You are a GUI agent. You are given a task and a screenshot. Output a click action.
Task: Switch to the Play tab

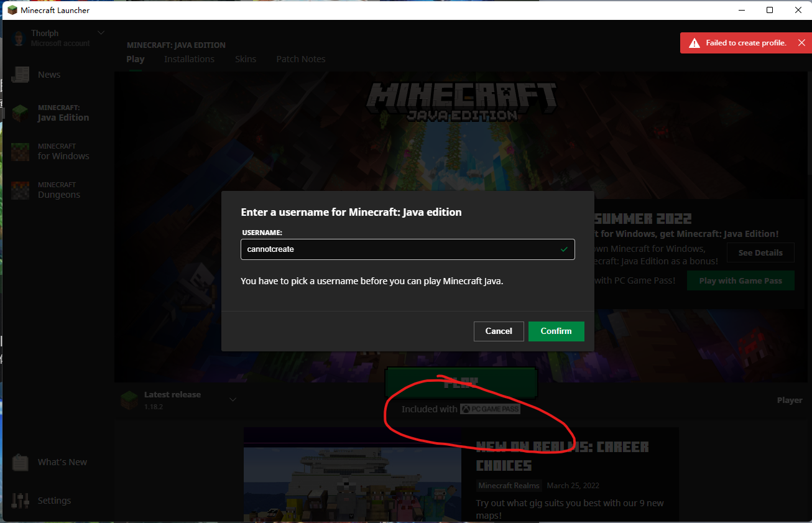135,59
